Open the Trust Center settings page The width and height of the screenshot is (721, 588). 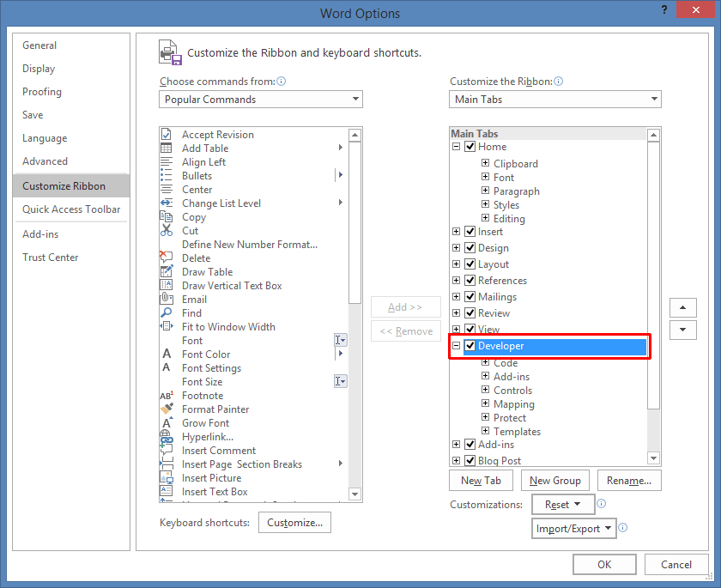pos(50,257)
